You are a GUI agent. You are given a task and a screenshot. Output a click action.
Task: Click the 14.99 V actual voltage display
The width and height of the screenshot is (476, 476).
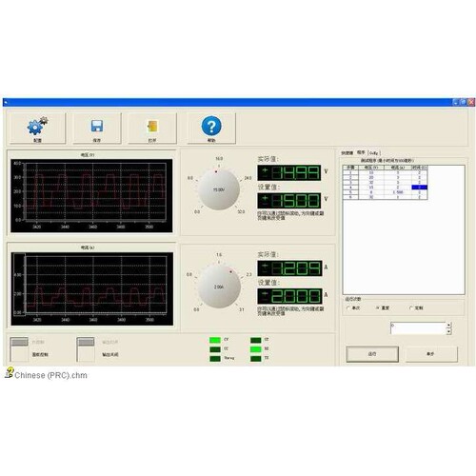tap(289, 172)
